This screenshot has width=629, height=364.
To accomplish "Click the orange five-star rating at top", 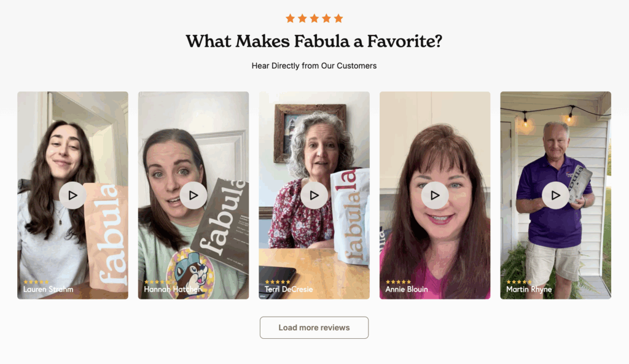I will coord(314,18).
